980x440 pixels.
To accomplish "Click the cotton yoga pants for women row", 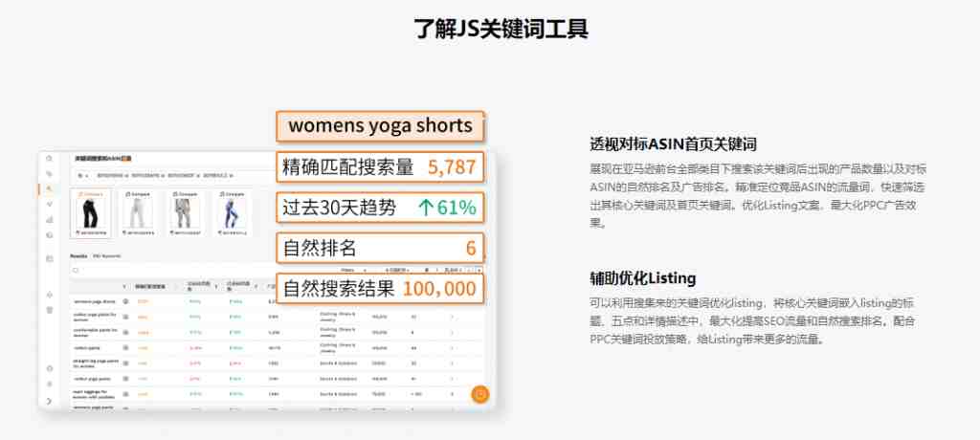I will tap(278, 317).
